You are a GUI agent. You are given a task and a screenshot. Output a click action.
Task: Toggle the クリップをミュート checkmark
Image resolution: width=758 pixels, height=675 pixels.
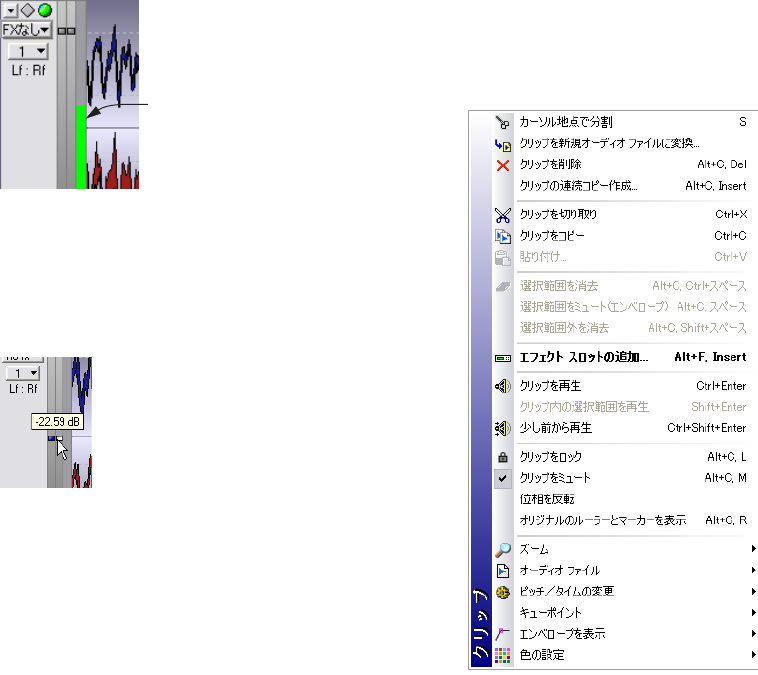tap(503, 478)
